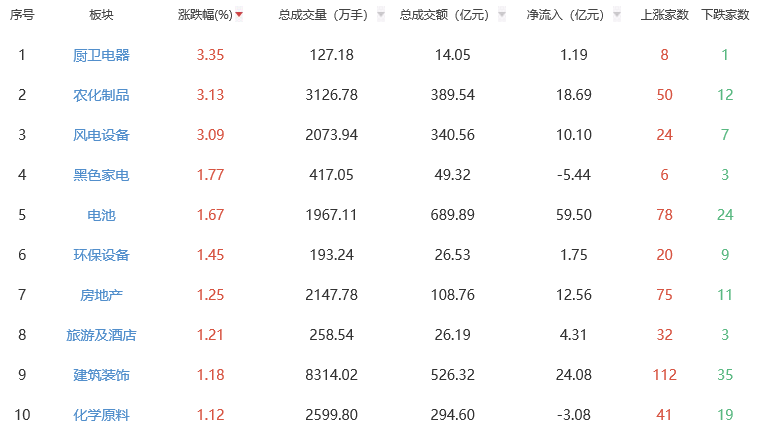Open the 电池 sector link
This screenshot has width=766, height=434.
(x=102, y=215)
